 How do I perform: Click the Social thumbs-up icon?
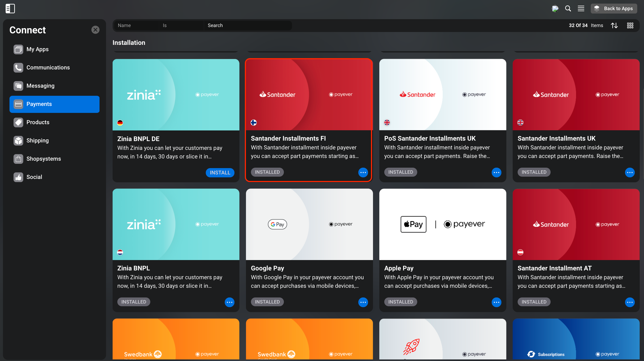(18, 177)
